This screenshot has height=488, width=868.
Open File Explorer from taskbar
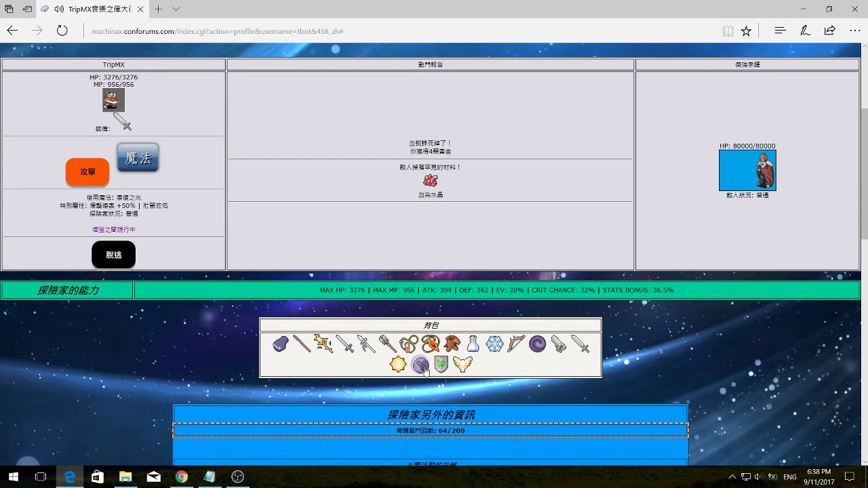click(x=125, y=476)
